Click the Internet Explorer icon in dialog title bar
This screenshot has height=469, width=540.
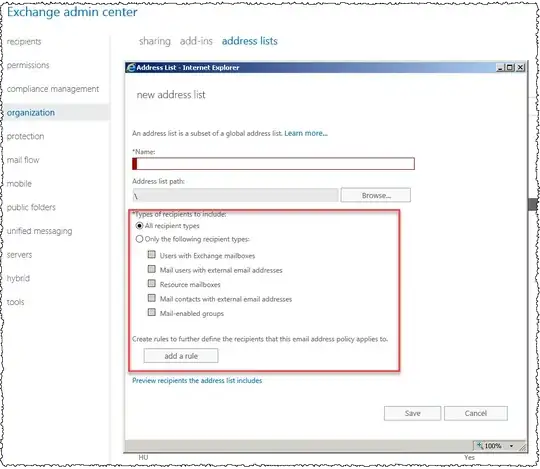pos(131,67)
